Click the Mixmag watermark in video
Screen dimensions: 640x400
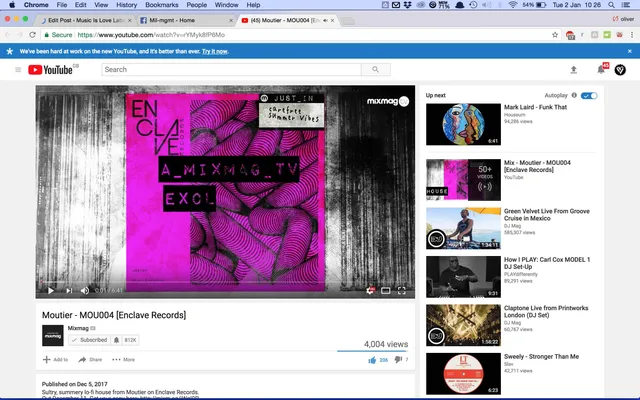tap(388, 101)
